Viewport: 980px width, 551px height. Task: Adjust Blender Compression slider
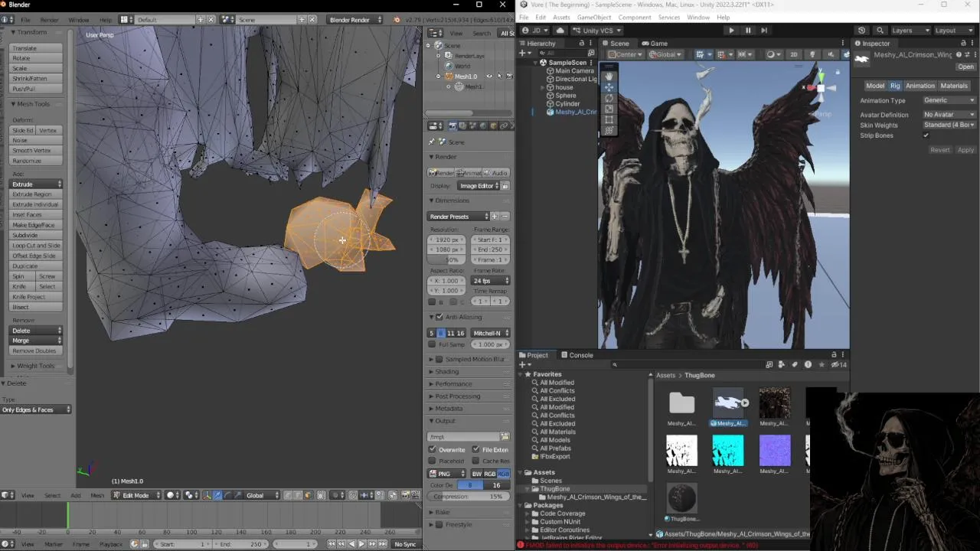coord(469,497)
